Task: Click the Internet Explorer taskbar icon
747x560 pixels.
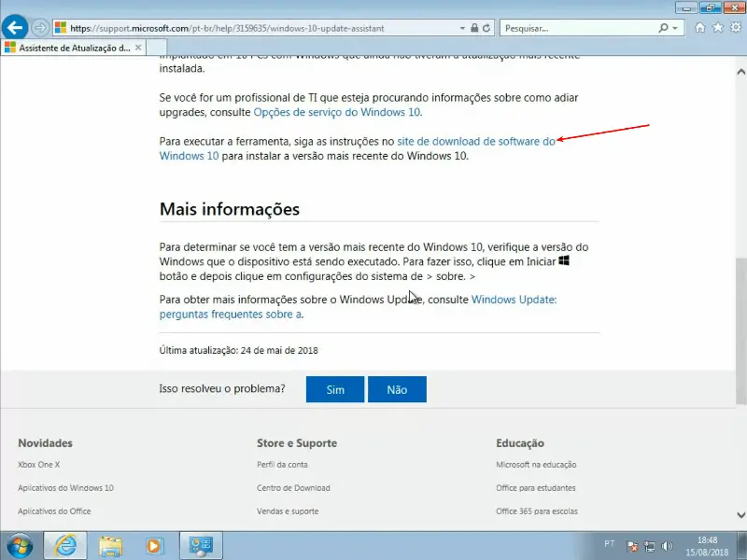Action: tap(65, 546)
